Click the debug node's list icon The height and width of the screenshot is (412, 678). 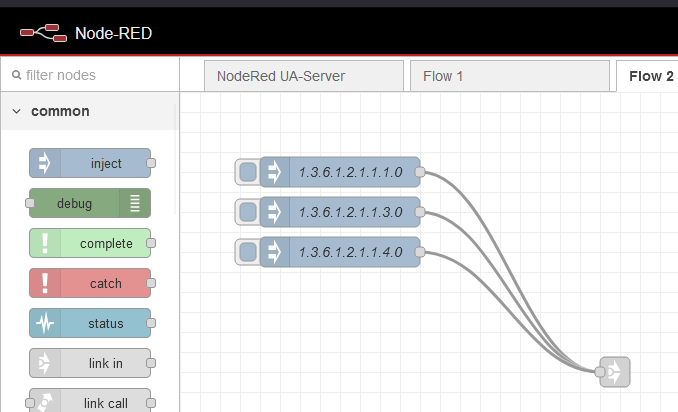tap(135, 203)
